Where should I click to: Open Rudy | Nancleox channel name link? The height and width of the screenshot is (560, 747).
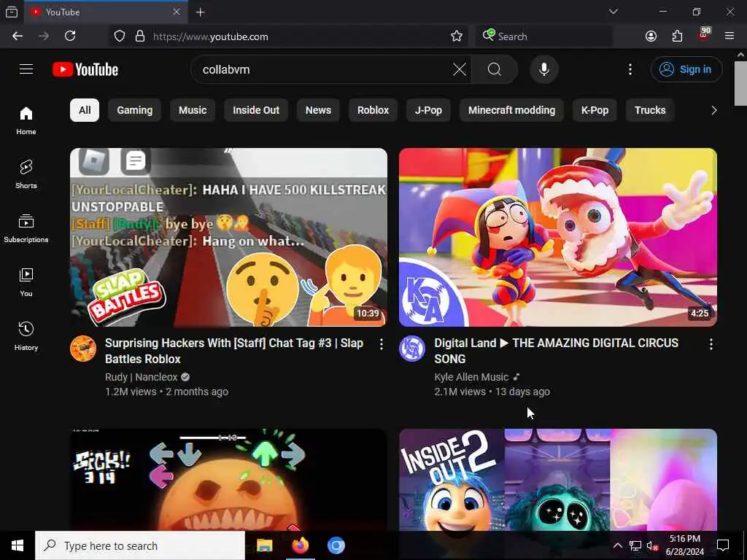pyautogui.click(x=142, y=377)
